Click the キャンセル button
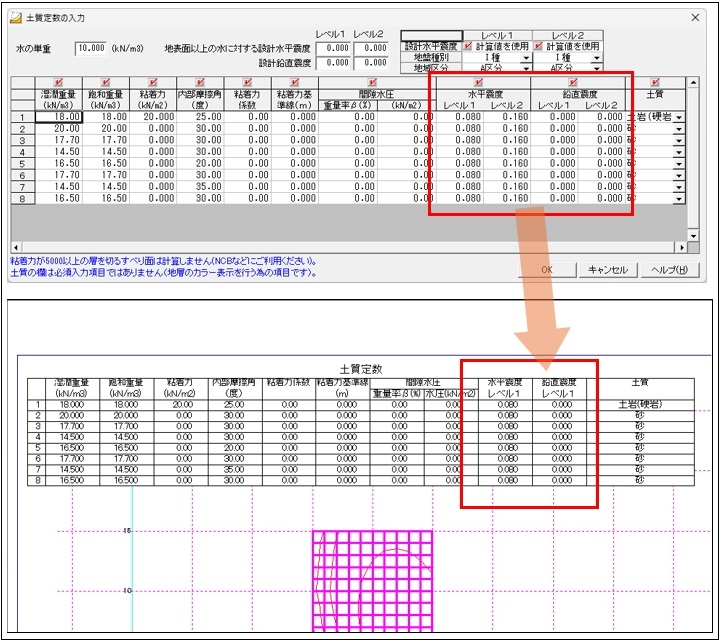720x640 pixels. pyautogui.click(x=608, y=270)
